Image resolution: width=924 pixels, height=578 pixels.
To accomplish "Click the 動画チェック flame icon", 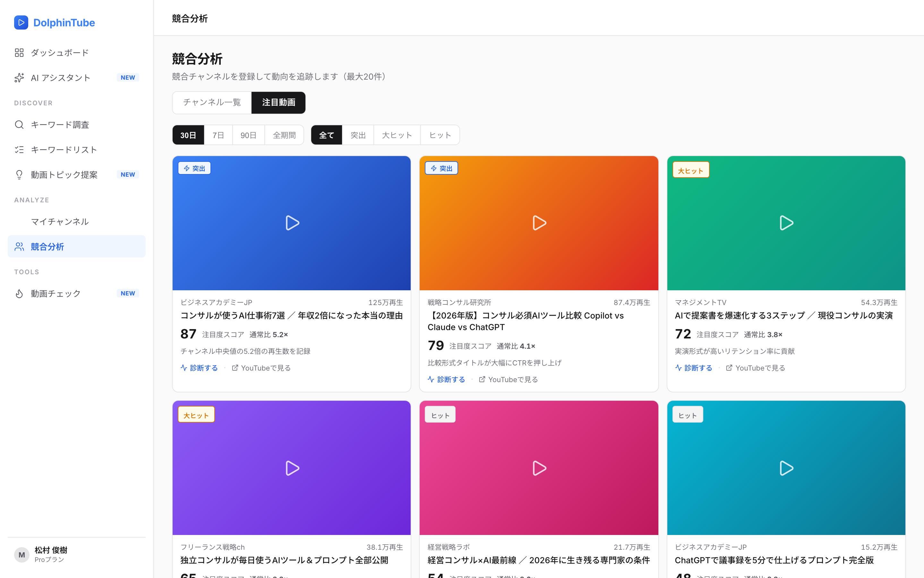I will click(x=19, y=293).
